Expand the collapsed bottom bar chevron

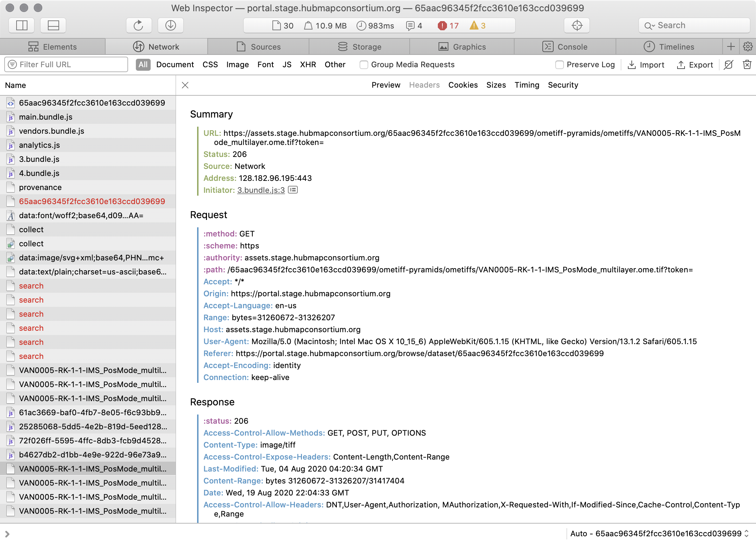coord(8,534)
